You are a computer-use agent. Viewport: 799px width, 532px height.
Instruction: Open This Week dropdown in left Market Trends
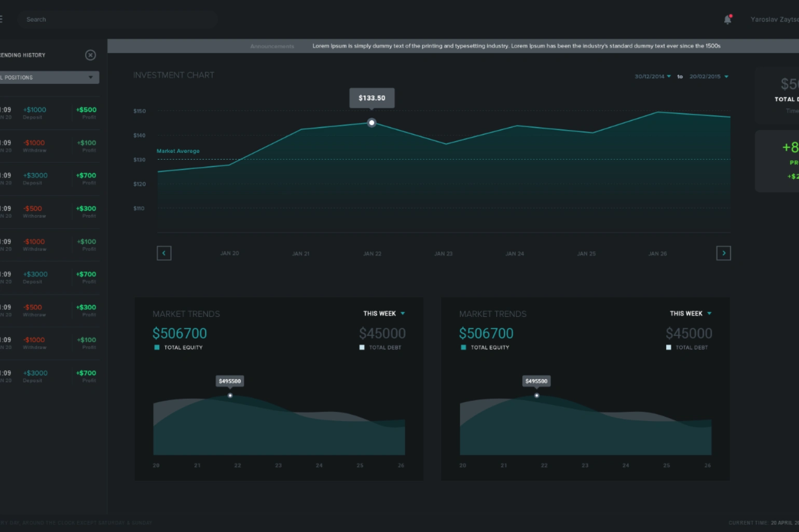pos(384,314)
